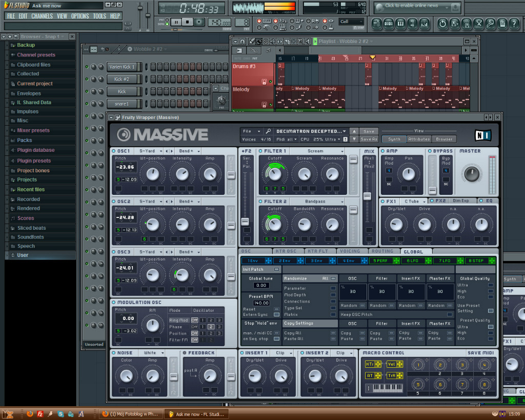Click the KTr macro drag handle
The image size is (525, 420).
378,364
